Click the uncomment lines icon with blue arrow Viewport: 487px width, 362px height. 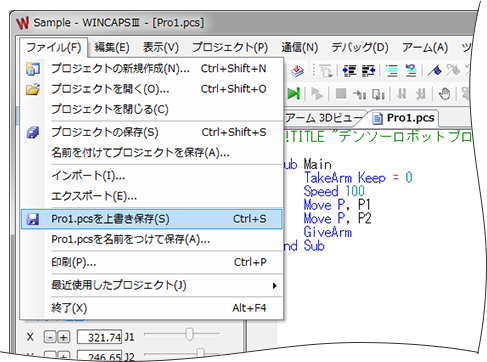[x=411, y=71]
